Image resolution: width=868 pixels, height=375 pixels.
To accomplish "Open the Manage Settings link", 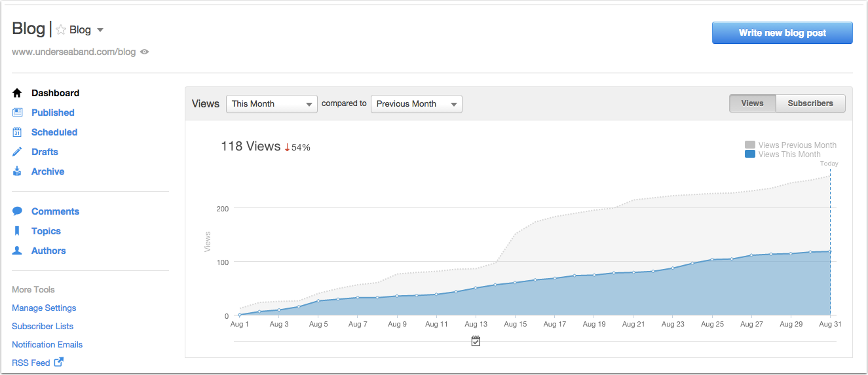I will [x=44, y=308].
